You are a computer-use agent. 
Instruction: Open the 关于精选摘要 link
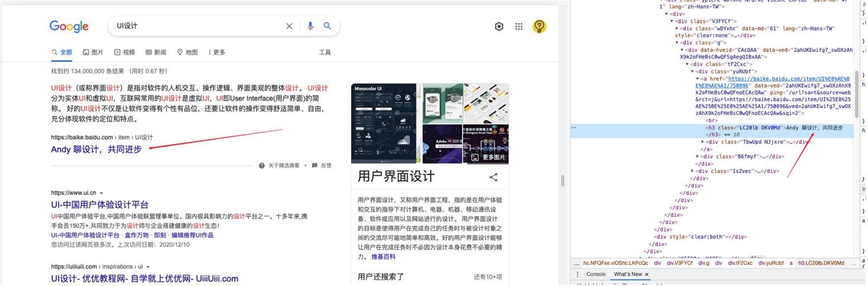tap(284, 166)
